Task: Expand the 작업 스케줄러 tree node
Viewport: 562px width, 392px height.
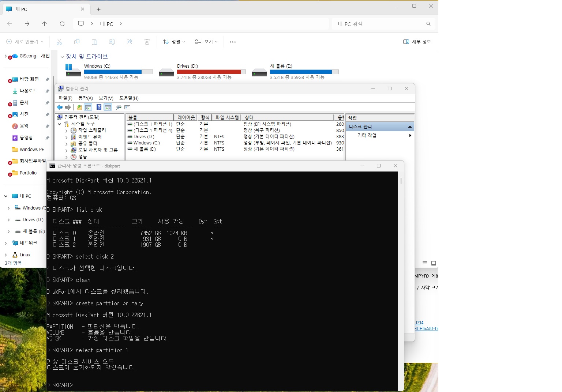Action: point(66,131)
